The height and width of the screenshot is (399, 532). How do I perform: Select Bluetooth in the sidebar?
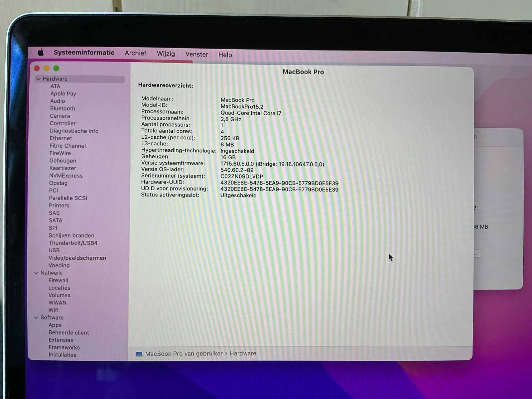click(x=63, y=108)
